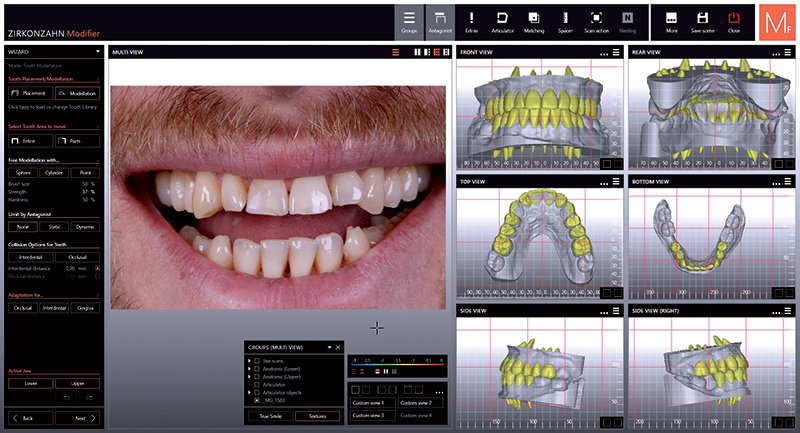Open the Multi View hamburger menu
The height and width of the screenshot is (433, 800).
pyautogui.click(x=395, y=52)
